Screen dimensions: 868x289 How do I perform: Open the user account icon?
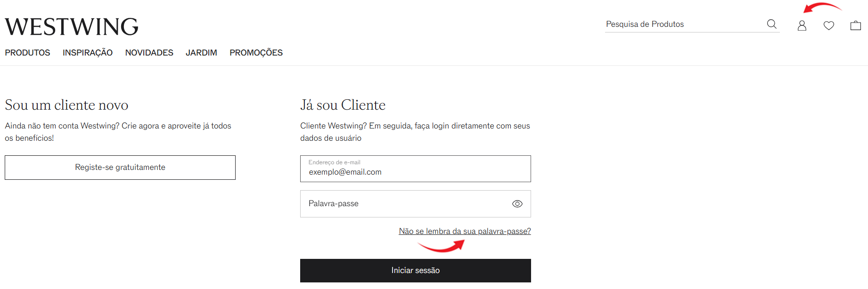click(802, 25)
